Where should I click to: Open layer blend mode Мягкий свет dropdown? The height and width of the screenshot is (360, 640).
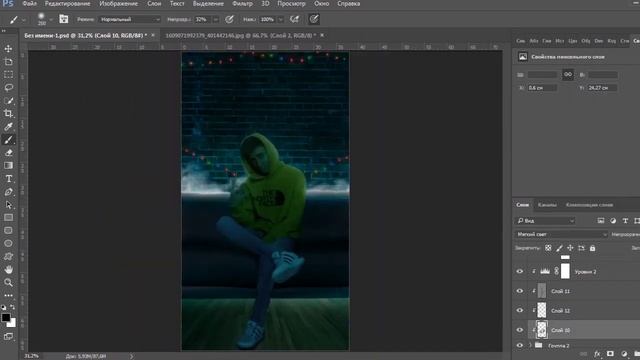pyautogui.click(x=561, y=234)
